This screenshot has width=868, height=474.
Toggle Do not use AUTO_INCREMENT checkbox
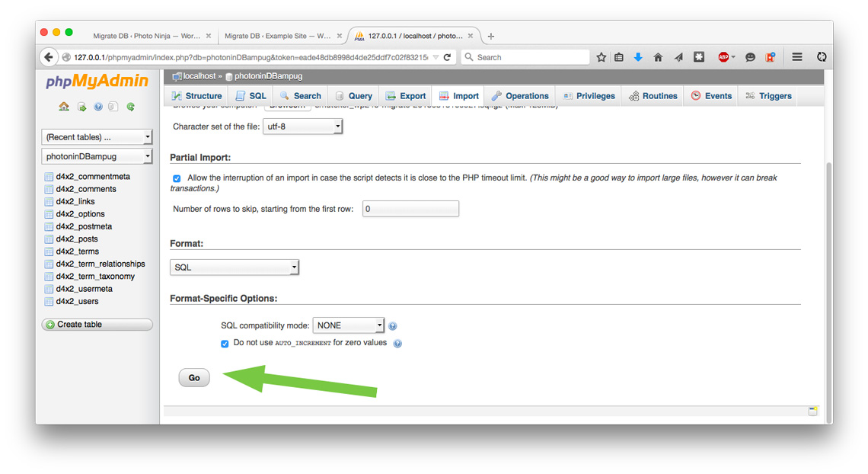(x=225, y=344)
